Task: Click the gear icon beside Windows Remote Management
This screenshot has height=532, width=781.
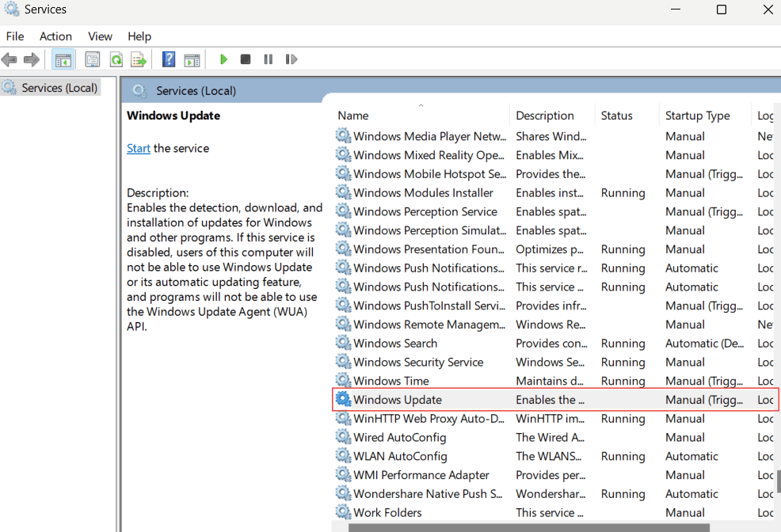Action: [343, 324]
